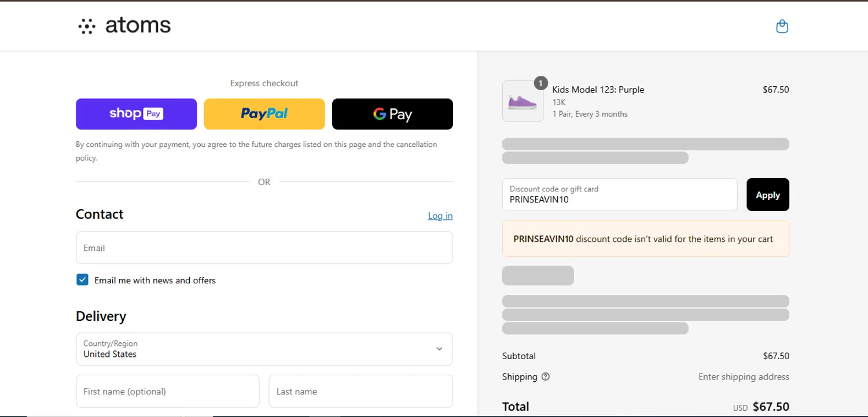Image resolution: width=868 pixels, height=417 pixels.
Task: Click the First name (optional) field
Action: (x=168, y=391)
